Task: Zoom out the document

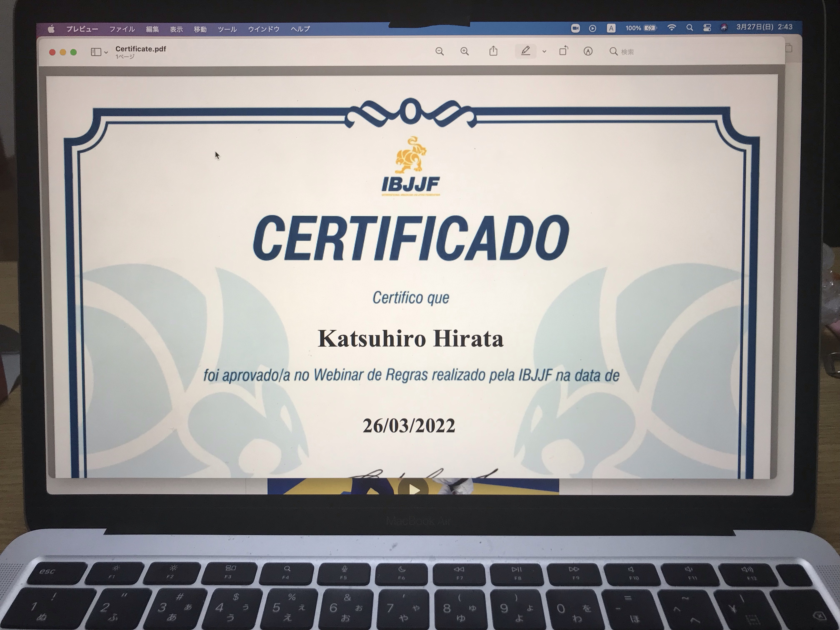Action: click(x=439, y=51)
